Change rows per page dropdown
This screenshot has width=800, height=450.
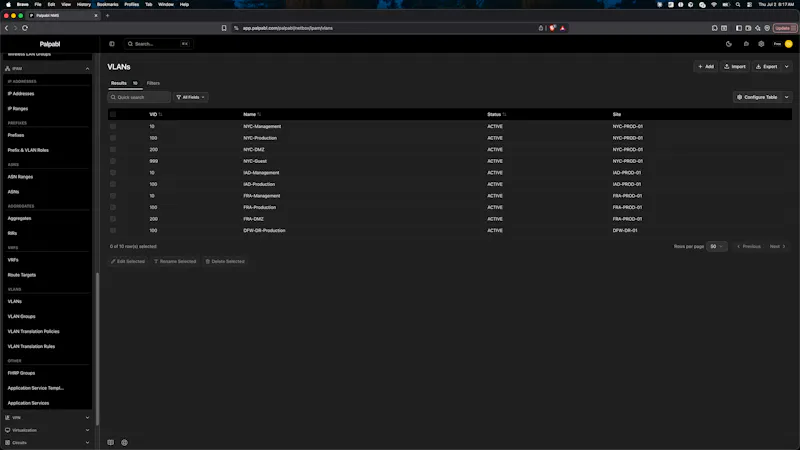pyautogui.click(x=716, y=246)
